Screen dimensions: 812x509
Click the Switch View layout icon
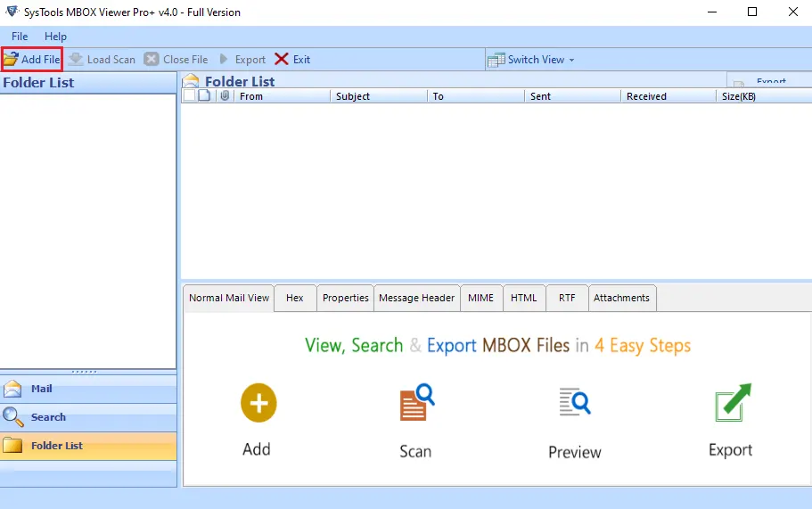(496, 60)
